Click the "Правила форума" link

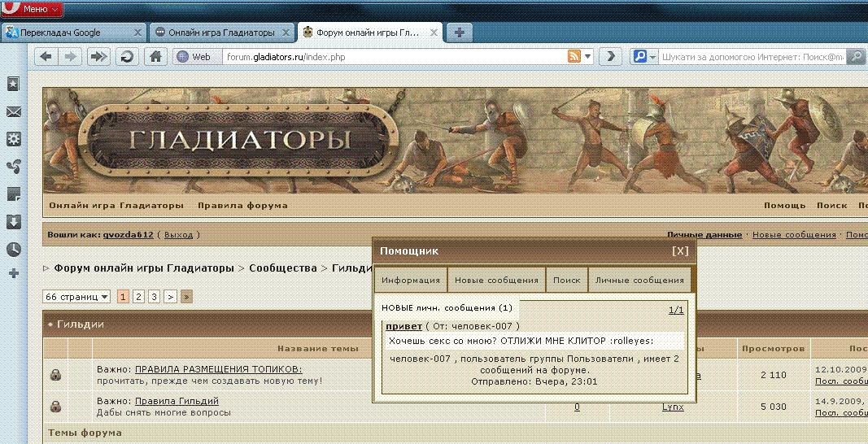(242, 205)
